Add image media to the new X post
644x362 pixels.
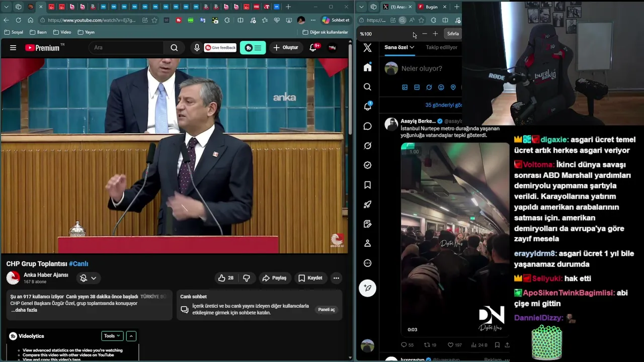tap(405, 87)
